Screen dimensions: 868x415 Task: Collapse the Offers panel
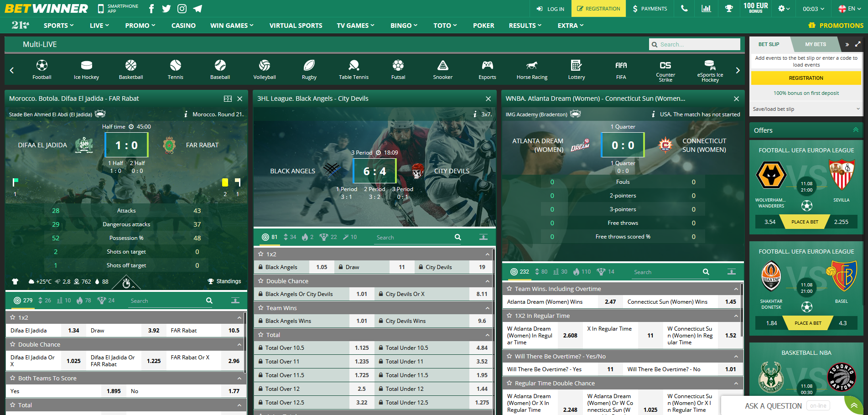[x=856, y=130]
